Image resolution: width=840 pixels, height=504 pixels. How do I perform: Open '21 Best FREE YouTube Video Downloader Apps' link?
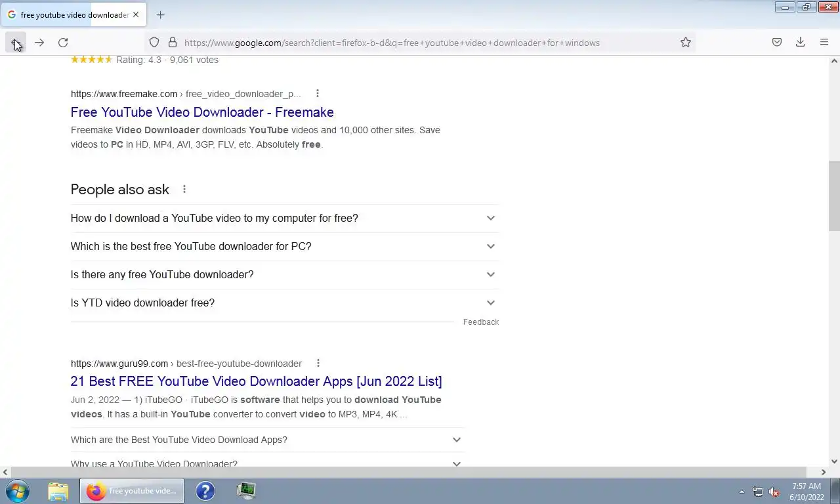point(256,381)
